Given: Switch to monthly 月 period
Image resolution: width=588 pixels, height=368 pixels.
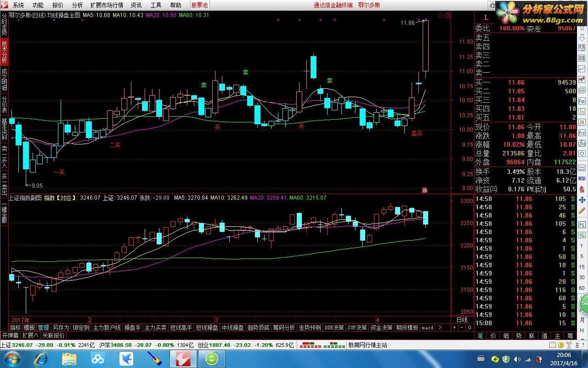Looking at the screenshot, I should click(x=582, y=320).
